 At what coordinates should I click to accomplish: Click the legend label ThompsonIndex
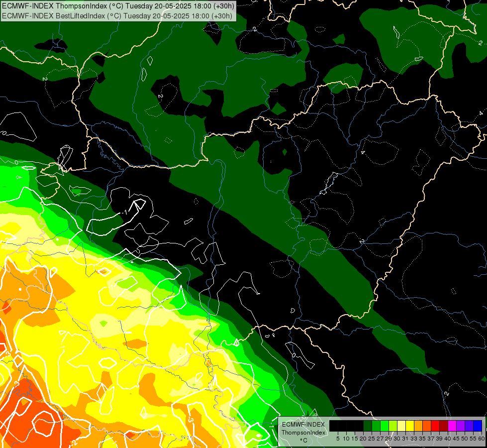[303, 433]
